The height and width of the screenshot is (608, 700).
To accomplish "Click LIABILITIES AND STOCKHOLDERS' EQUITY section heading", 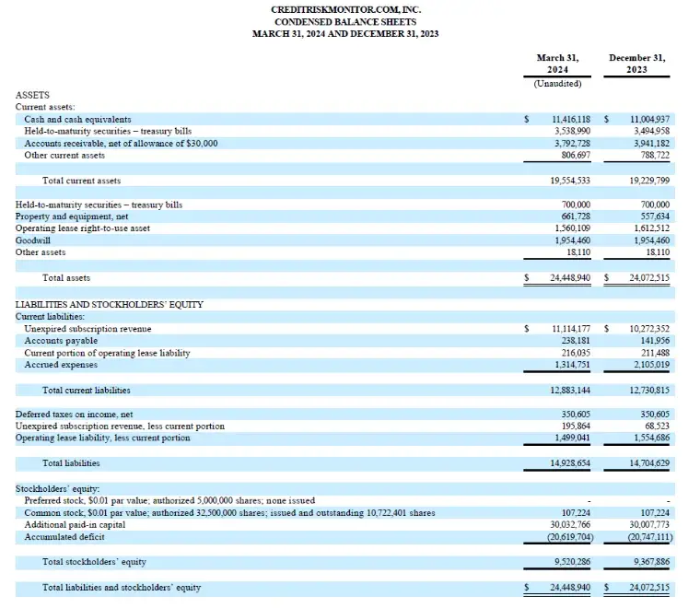I will point(110,304).
